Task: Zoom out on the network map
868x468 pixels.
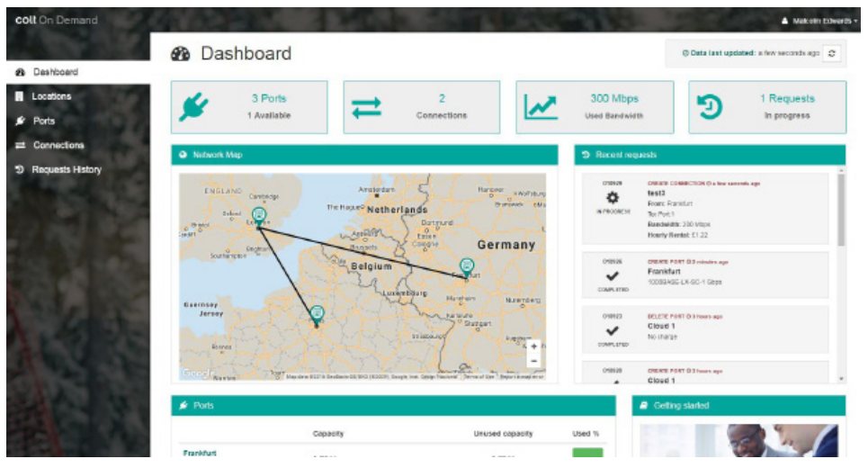Action: (533, 360)
